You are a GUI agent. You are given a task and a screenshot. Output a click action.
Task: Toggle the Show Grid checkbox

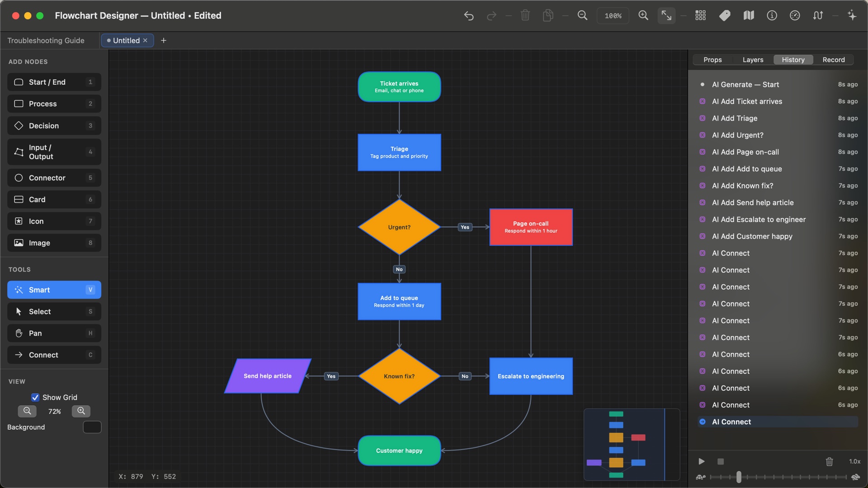pyautogui.click(x=35, y=398)
